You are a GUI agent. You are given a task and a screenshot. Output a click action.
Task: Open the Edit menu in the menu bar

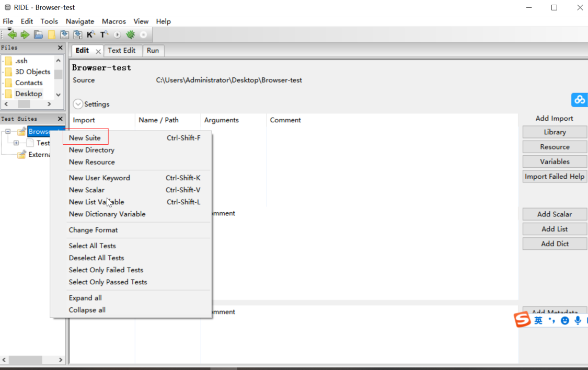[27, 21]
